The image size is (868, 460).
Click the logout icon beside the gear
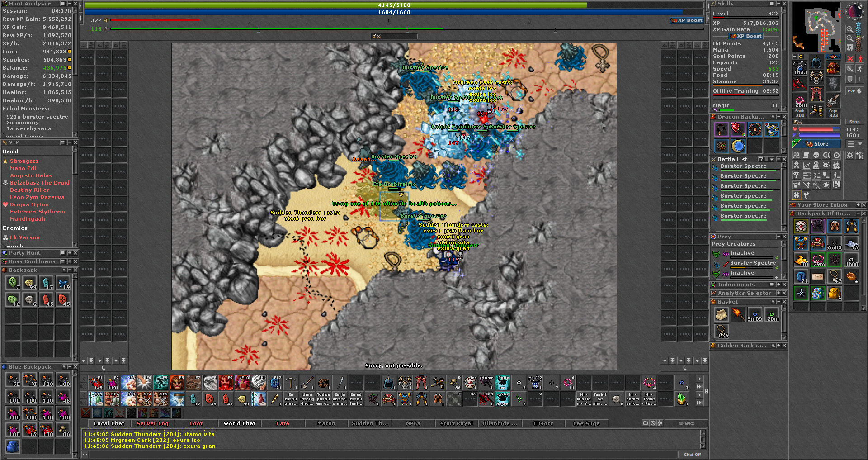click(x=860, y=155)
